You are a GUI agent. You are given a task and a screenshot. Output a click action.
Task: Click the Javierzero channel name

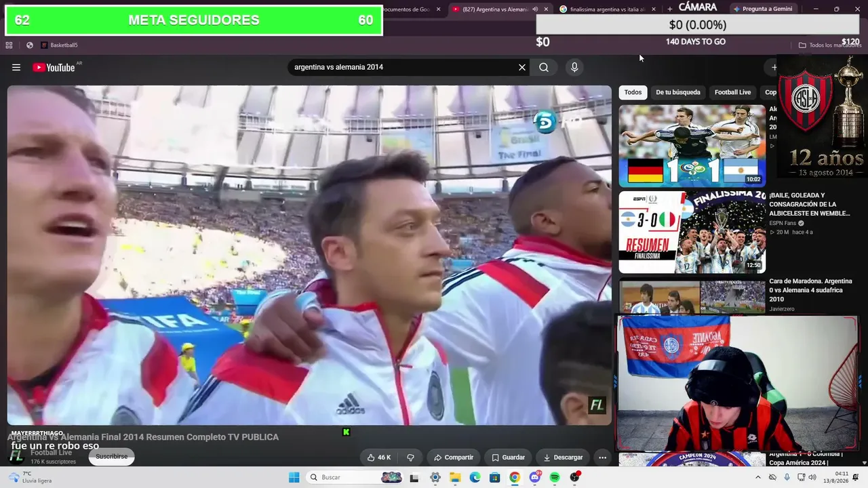782,309
